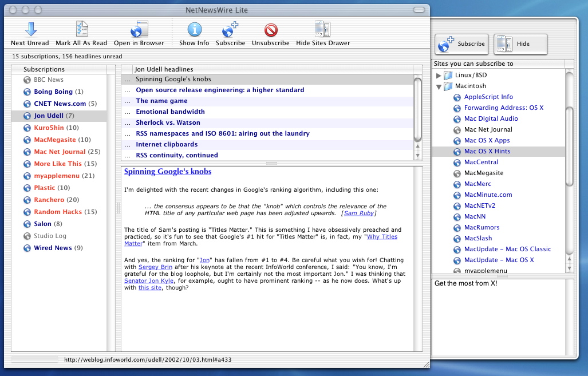Open the Spinning Google's knobs article title link
Image resolution: width=588 pixels, height=376 pixels.
168,171
